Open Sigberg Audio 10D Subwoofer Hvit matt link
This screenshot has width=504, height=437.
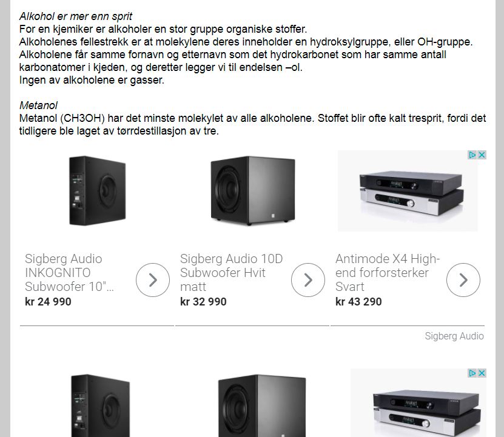pos(231,273)
